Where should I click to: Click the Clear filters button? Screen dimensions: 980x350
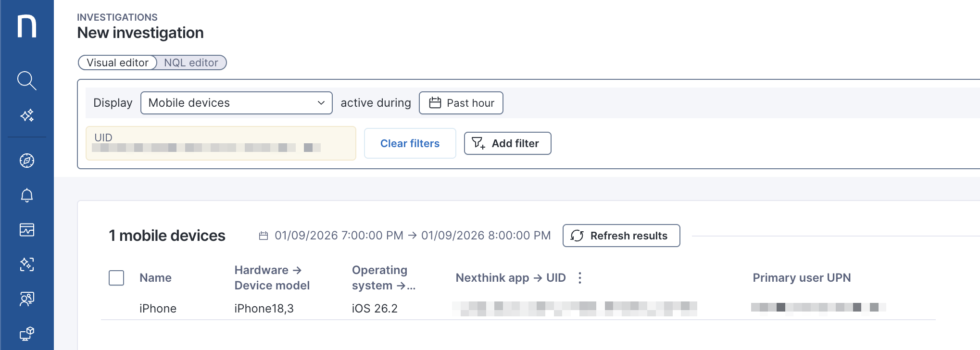(410, 143)
